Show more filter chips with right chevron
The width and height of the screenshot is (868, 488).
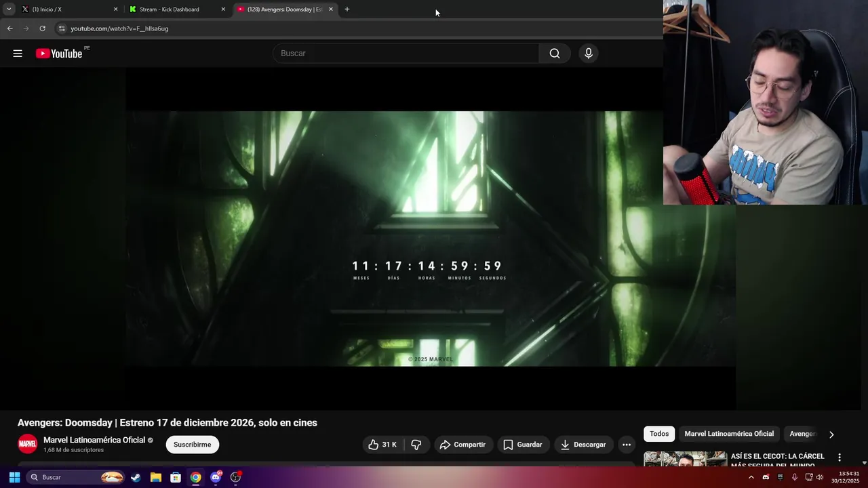tap(831, 434)
